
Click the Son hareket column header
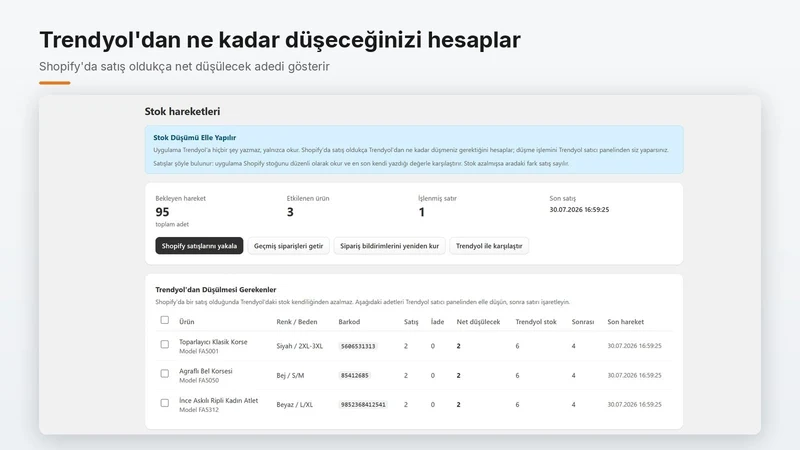coord(626,322)
